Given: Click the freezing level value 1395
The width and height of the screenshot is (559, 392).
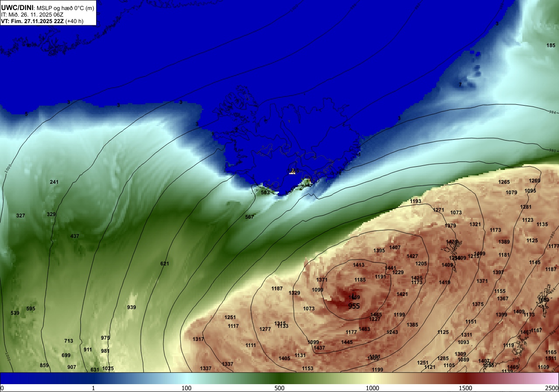Looking at the screenshot, I should (379, 251).
